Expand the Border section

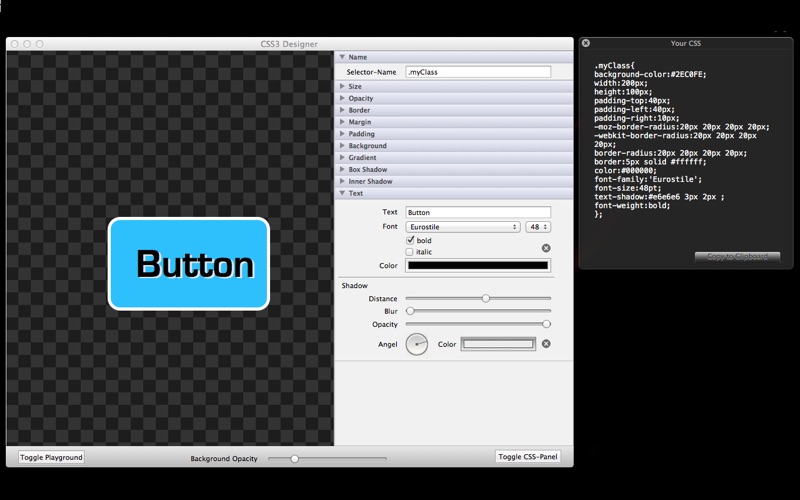point(342,110)
